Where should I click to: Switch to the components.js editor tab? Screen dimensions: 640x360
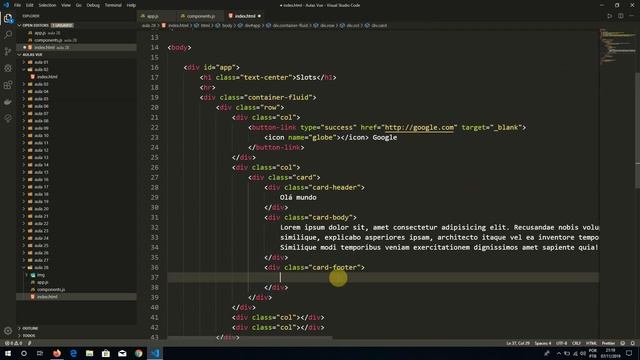tap(200, 16)
